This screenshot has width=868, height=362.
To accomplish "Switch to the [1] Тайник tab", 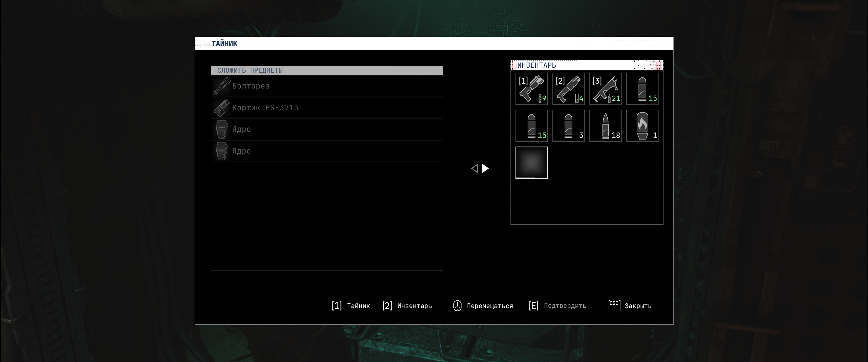I will pos(351,306).
